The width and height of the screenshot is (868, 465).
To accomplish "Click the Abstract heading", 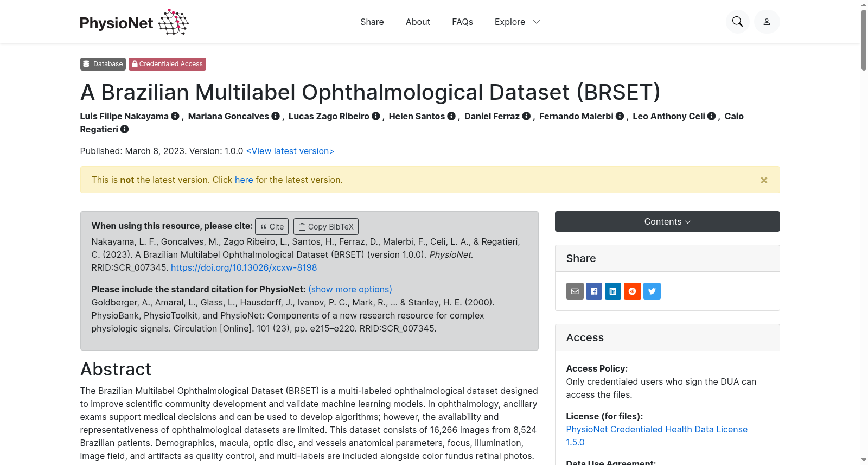I will (x=116, y=369).
